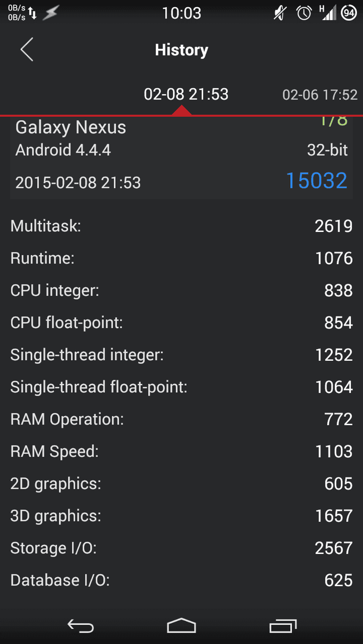The height and width of the screenshot is (644, 363).
Task: Tap the back arrow beside History
Action: click(27, 50)
